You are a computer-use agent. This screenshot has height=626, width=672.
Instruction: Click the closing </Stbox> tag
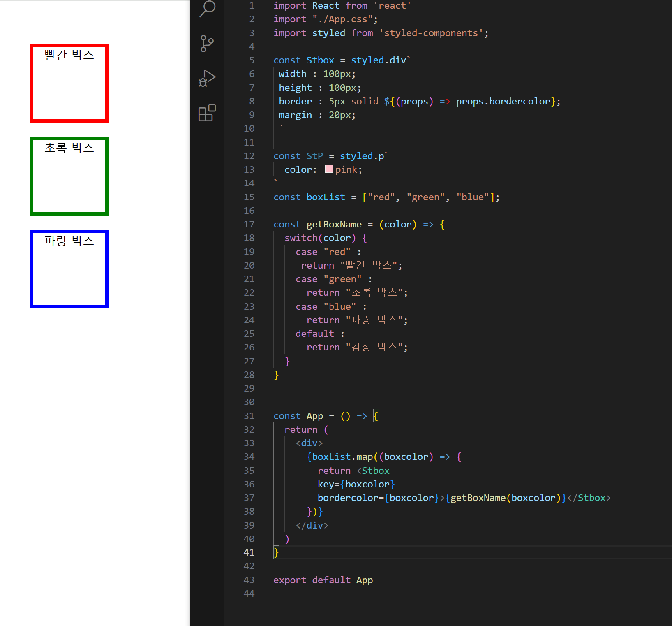(589, 498)
